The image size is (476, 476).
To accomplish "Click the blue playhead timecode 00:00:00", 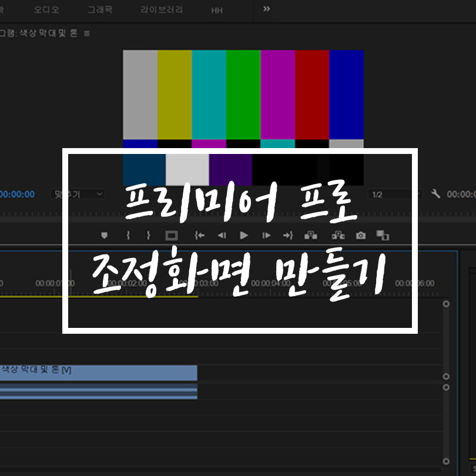I will tap(17, 195).
